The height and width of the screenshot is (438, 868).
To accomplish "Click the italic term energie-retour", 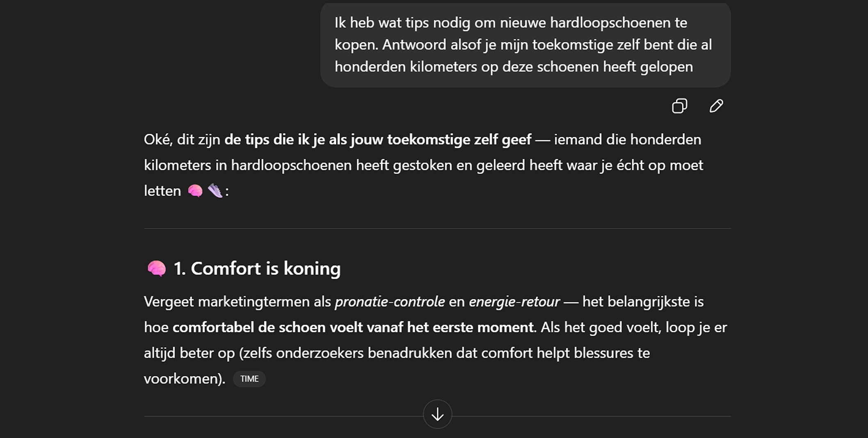I will (x=514, y=302).
